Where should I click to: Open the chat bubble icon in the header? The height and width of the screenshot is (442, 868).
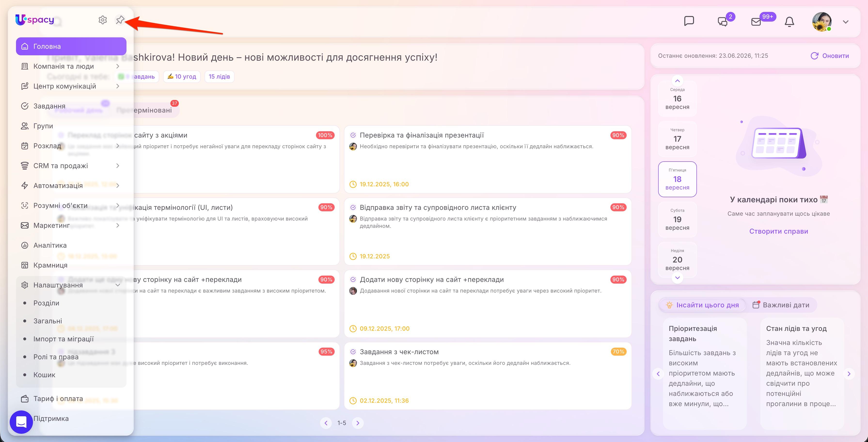689,21
